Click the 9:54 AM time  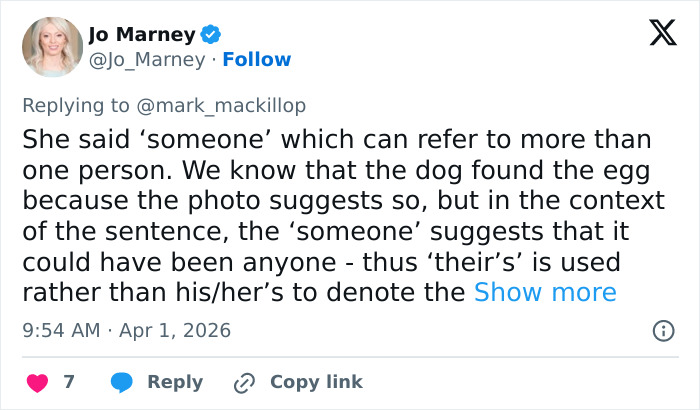58,330
